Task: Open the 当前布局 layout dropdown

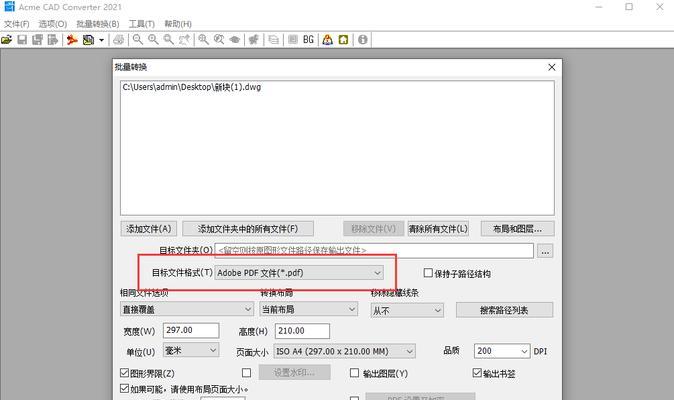Action: point(309,309)
